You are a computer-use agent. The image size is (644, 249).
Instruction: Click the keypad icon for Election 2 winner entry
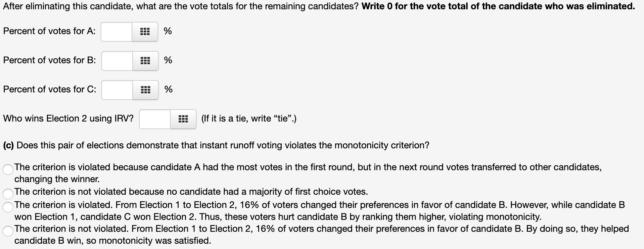183,119
